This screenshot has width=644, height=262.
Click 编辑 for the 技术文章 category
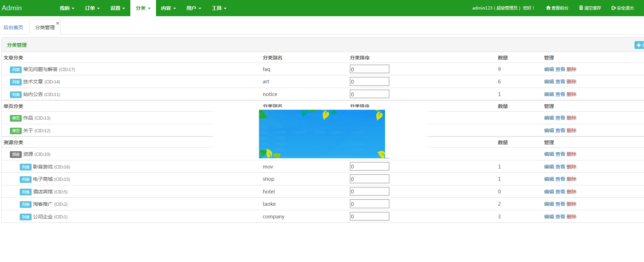click(x=549, y=82)
